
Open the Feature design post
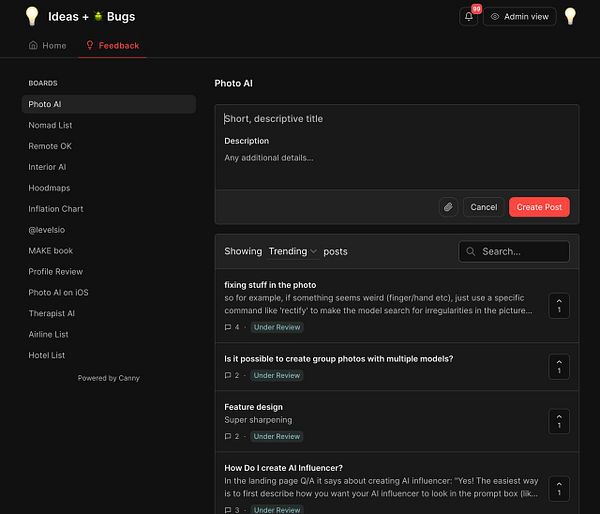click(x=253, y=407)
